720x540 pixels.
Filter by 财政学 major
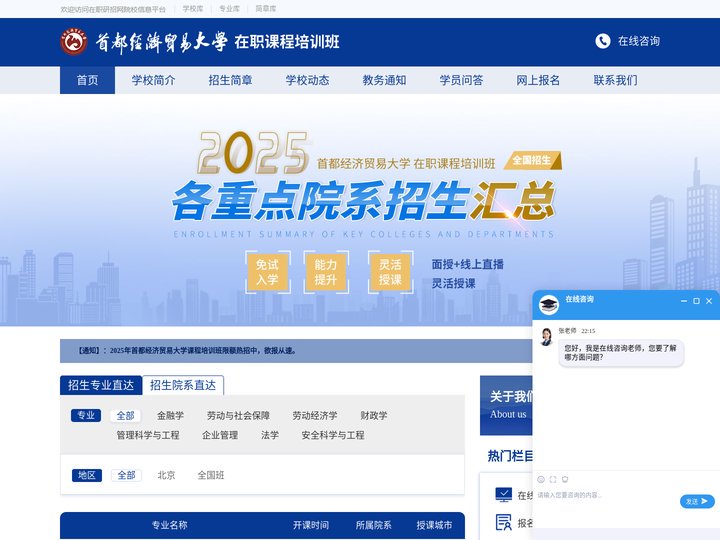click(374, 416)
